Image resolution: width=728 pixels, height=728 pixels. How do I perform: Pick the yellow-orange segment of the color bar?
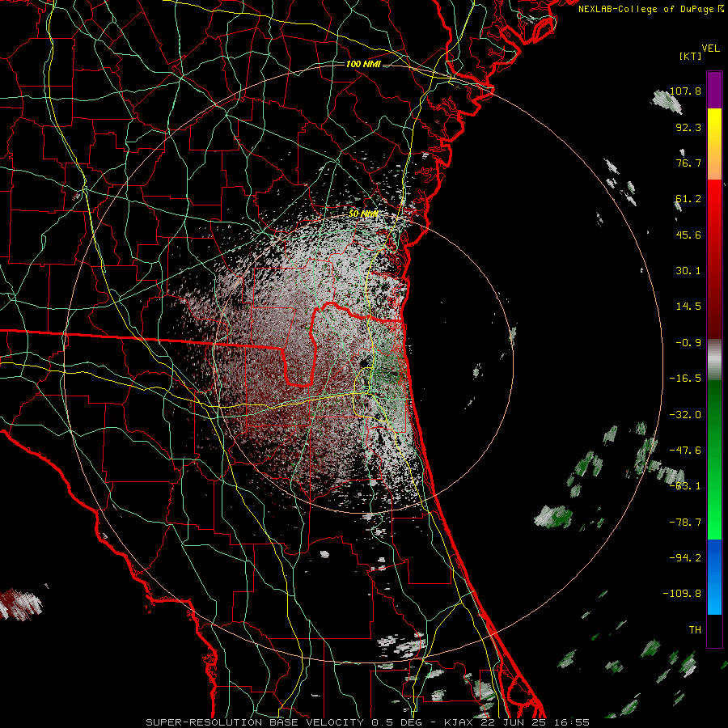pos(714,144)
